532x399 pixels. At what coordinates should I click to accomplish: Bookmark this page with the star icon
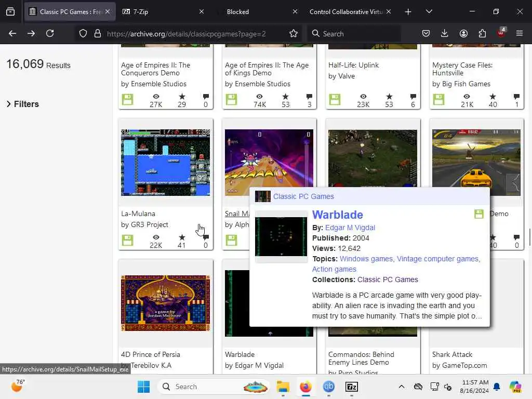tap(294, 33)
